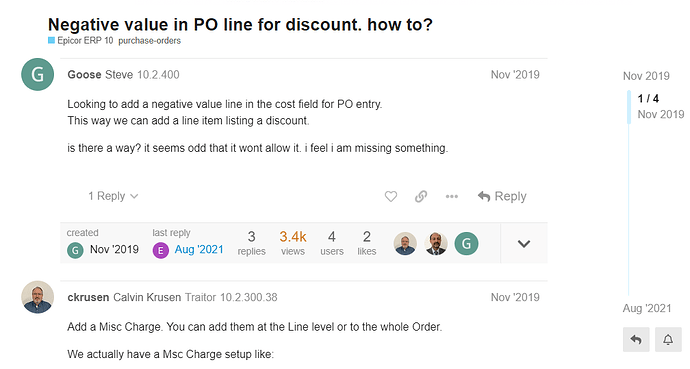Like the first post with heart icon
This screenshot has width=690, height=369.
pos(391,196)
